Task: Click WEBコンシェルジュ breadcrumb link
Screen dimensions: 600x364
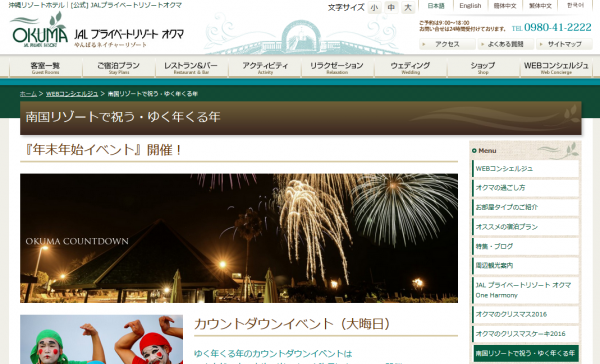Action: (72, 94)
